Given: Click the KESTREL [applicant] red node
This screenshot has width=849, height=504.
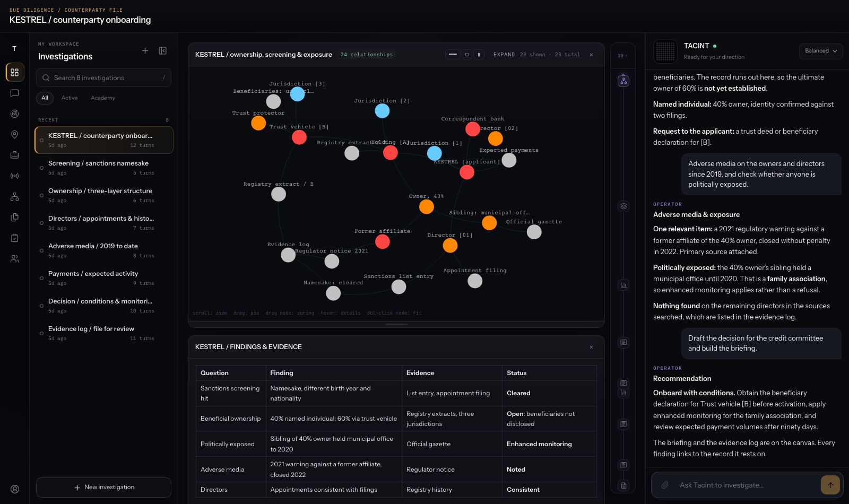Looking at the screenshot, I should [467, 172].
